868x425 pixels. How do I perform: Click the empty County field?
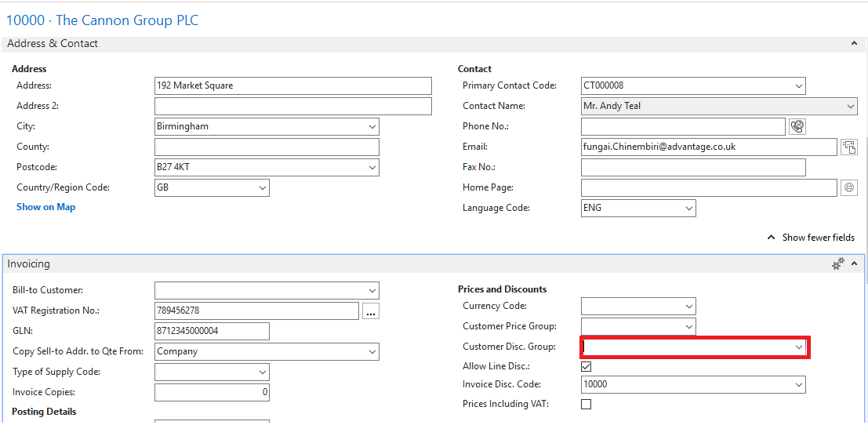[267, 147]
